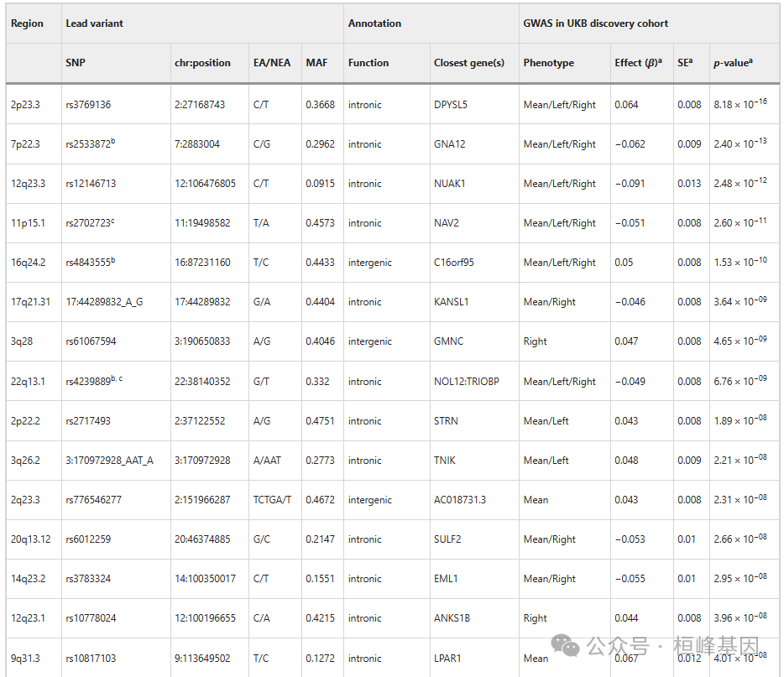Select SNP rs3769136
Viewport: 784px width, 677px height.
click(x=88, y=104)
